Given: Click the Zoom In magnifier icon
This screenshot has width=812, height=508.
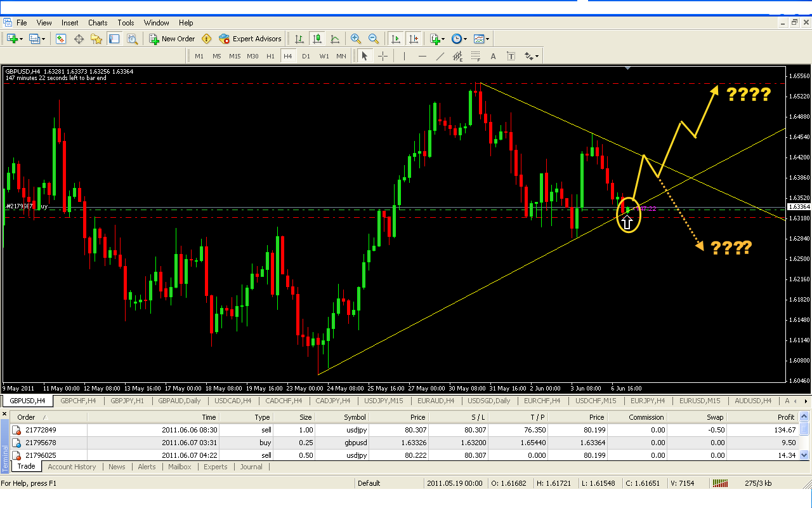Looking at the screenshot, I should coord(356,39).
